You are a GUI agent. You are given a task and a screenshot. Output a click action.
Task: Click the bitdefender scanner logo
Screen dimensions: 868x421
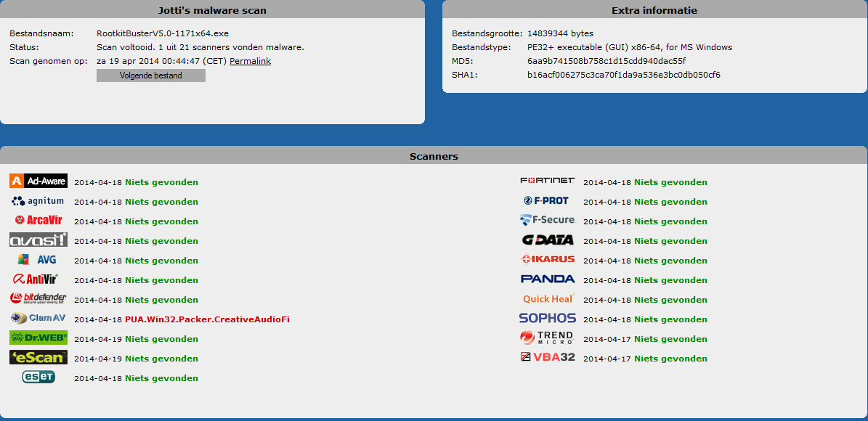[38, 299]
